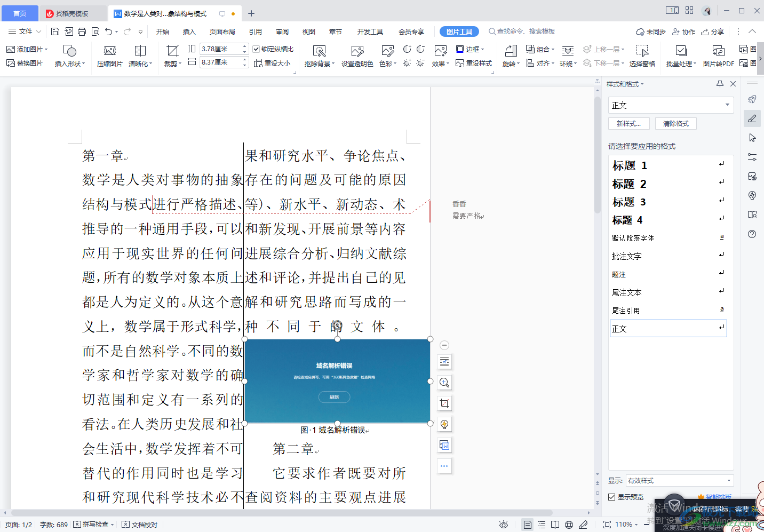Click the 刷新 button inside the picture
Screen dimensions: 764x532
pos(335,397)
